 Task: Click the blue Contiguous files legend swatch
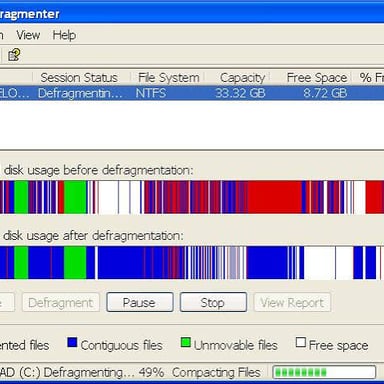tap(72, 342)
